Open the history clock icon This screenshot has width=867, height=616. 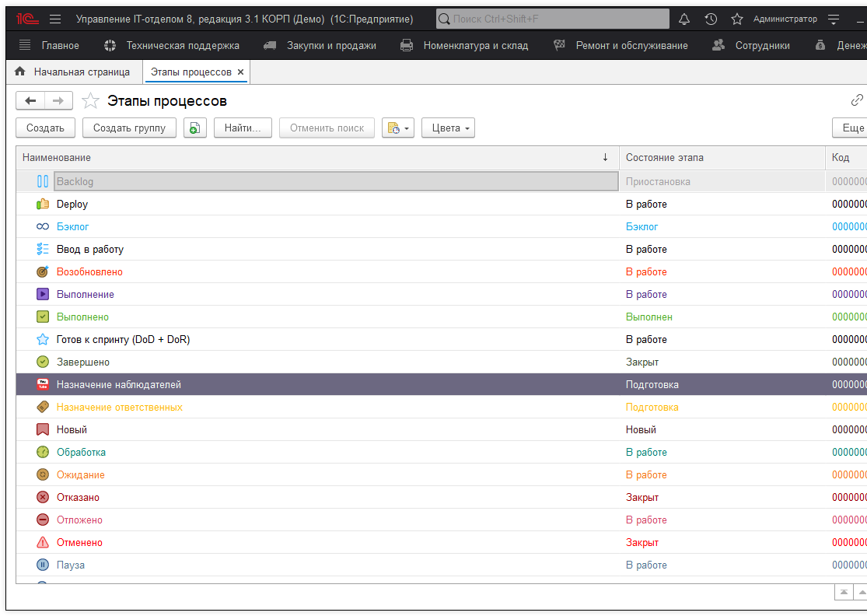[x=711, y=19]
